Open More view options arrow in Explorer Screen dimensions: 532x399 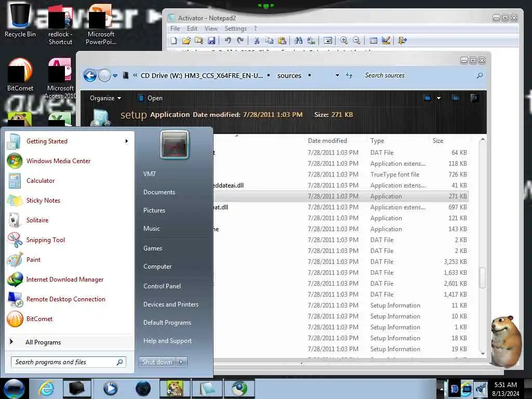coord(438,98)
